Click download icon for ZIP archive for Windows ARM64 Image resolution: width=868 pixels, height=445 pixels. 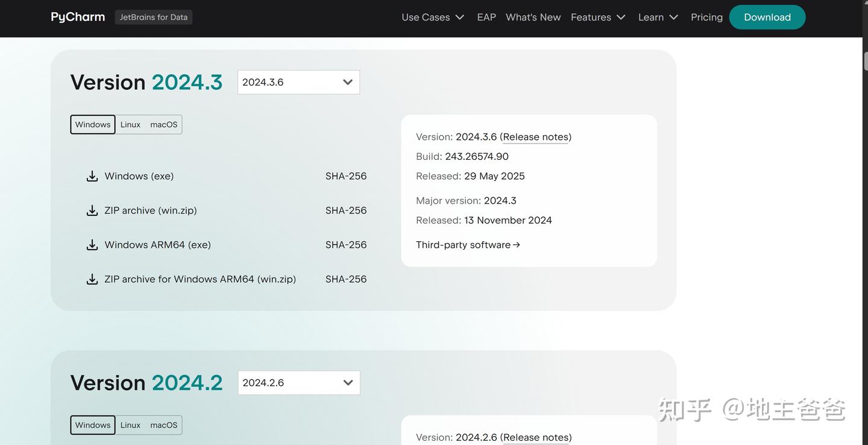[92, 279]
